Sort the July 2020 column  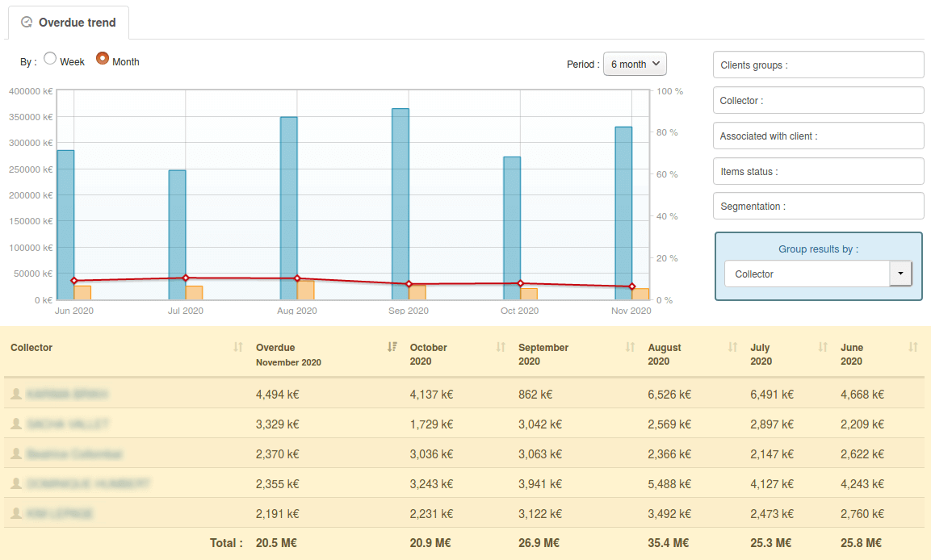click(x=823, y=347)
